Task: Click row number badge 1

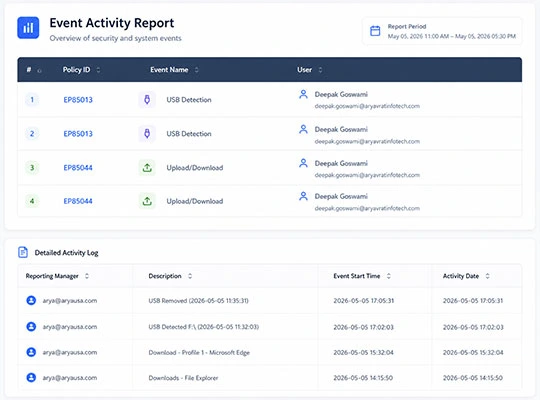Action: pos(32,100)
